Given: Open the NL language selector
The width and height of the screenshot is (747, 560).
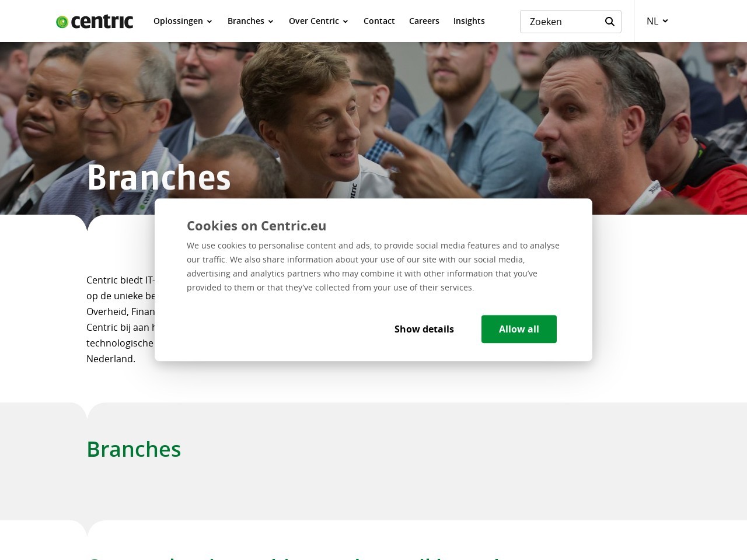Looking at the screenshot, I should [x=657, y=21].
